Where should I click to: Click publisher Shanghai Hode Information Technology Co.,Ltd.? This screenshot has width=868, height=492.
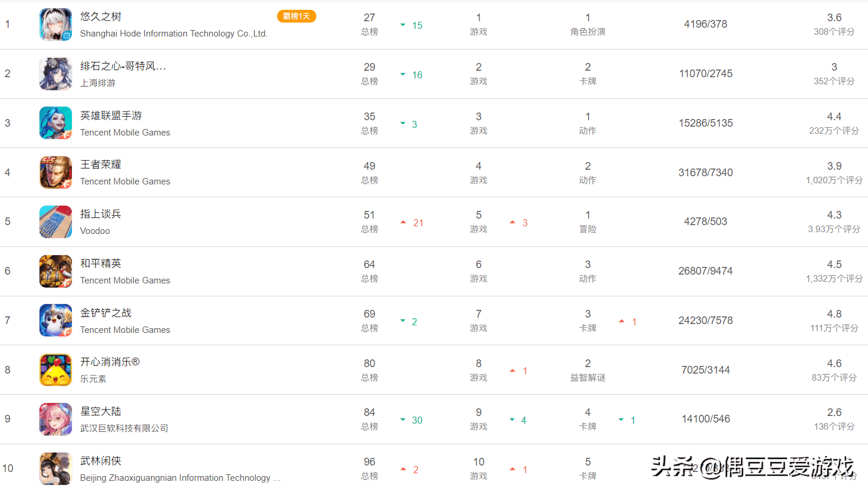[174, 34]
